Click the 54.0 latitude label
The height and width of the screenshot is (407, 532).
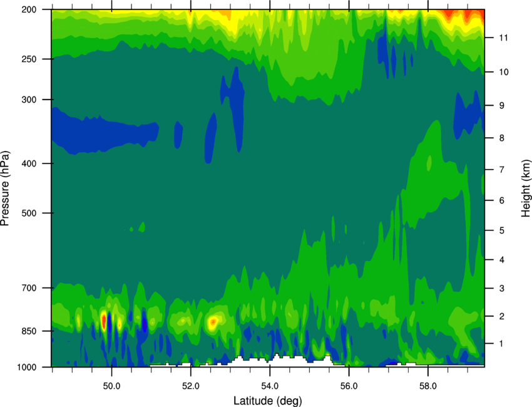click(x=270, y=386)
